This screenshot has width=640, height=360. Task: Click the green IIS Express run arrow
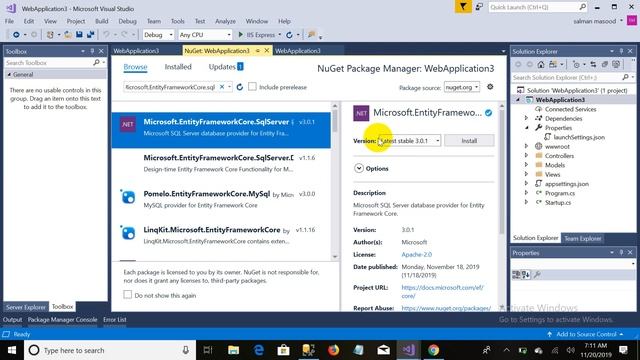[240, 35]
